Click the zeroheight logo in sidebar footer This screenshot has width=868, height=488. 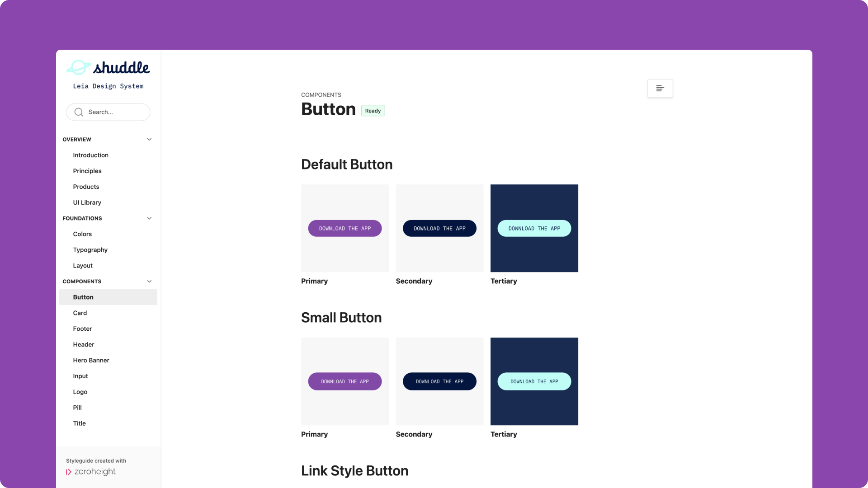[91, 472]
